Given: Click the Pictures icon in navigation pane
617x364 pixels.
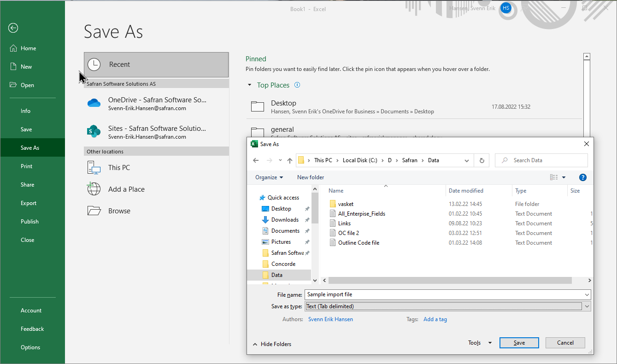Looking at the screenshot, I should point(265,242).
